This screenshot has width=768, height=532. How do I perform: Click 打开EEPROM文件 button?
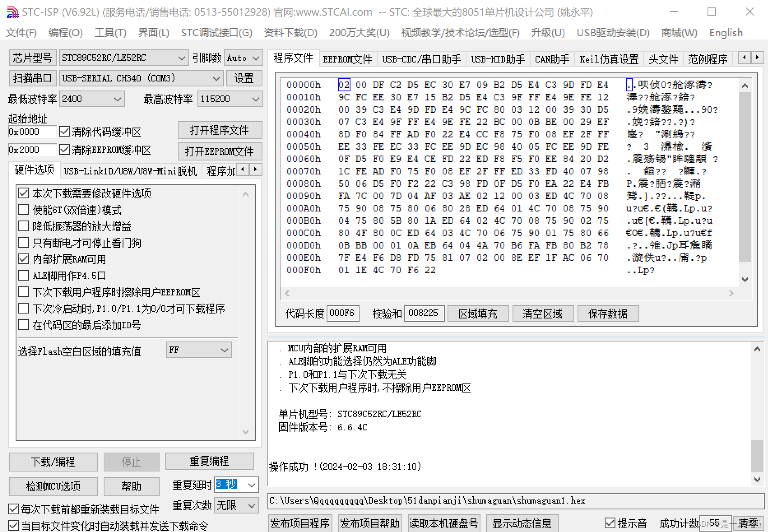(219, 151)
